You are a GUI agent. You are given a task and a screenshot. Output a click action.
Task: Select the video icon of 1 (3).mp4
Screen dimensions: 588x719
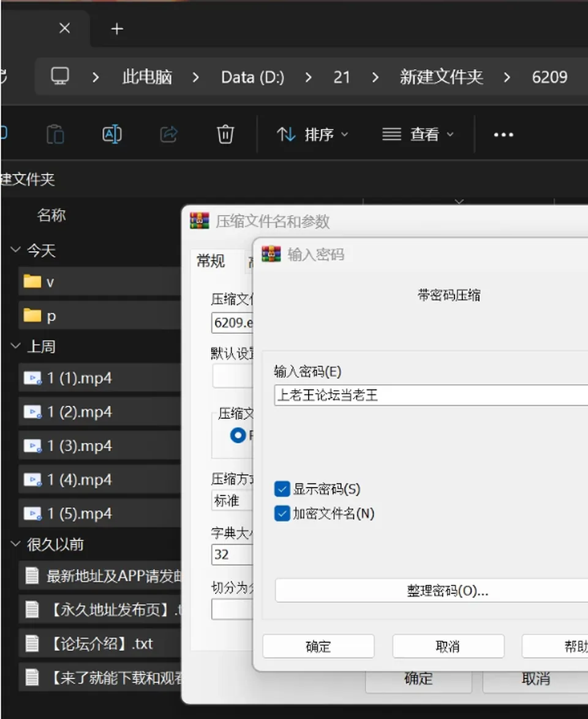[x=32, y=446]
